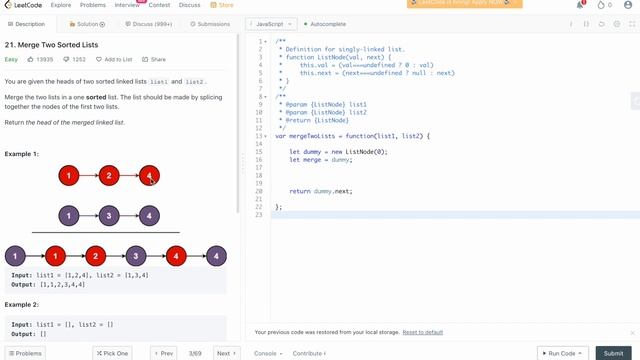Dismiss the local storage restored message
Screen dimensions: 640x360
pos(632,333)
